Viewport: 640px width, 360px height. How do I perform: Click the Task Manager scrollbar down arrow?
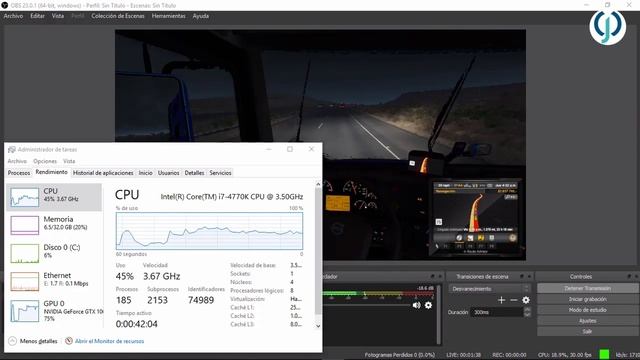[x=318, y=326]
